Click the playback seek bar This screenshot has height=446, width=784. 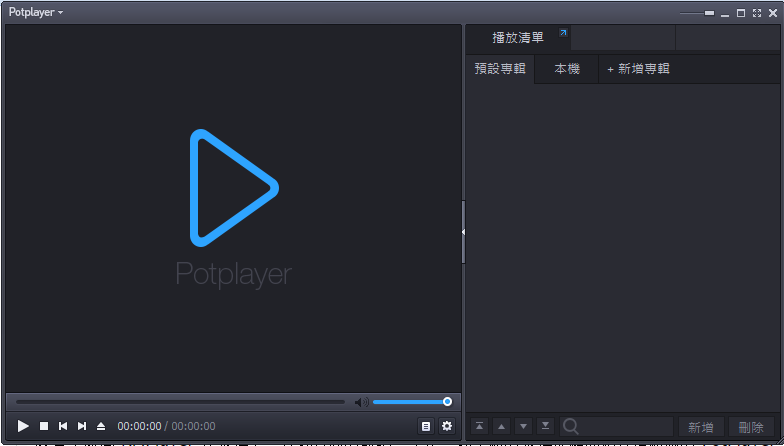(180, 402)
